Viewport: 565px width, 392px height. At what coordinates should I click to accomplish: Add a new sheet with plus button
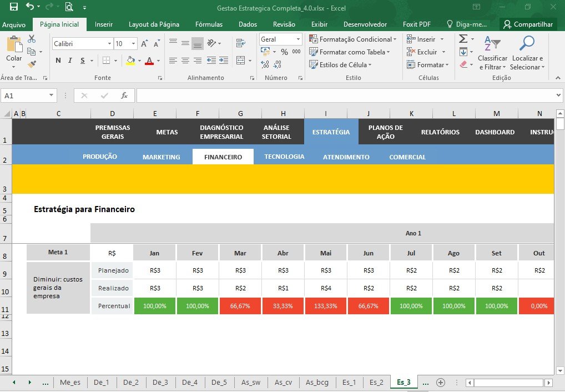point(441,383)
